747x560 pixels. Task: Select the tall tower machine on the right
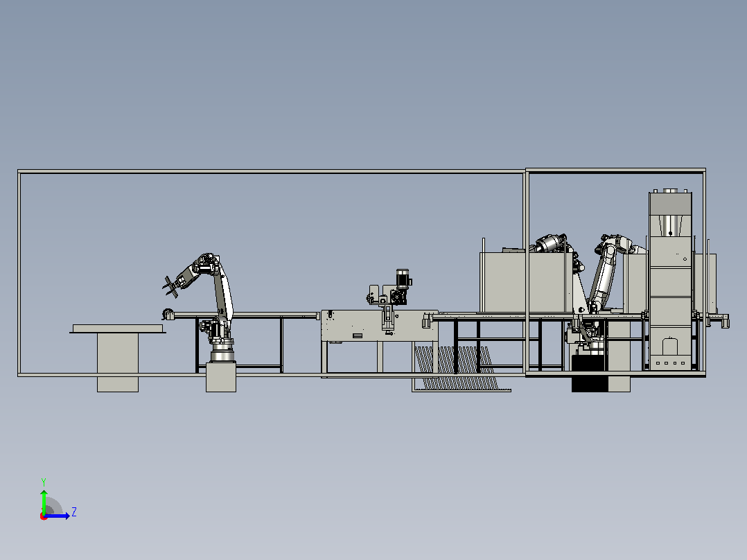pos(670,280)
